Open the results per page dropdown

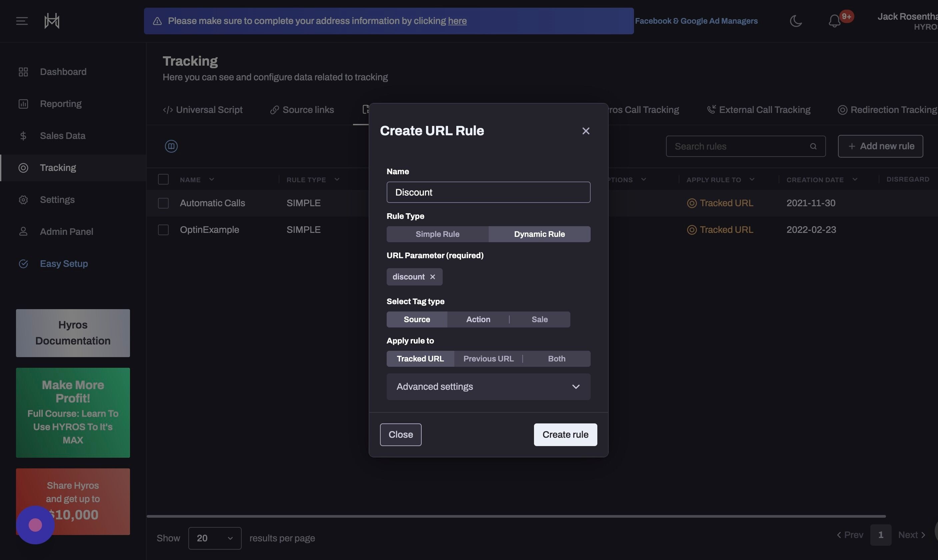click(215, 538)
